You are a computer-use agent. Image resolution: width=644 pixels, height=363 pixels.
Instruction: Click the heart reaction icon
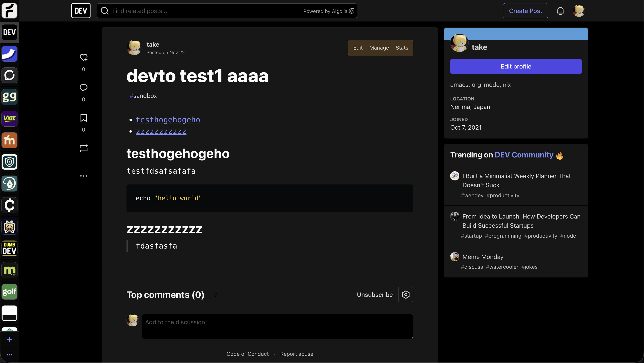[83, 57]
